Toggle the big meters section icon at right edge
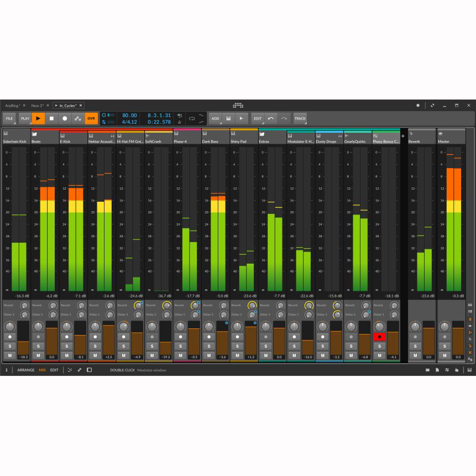The height and width of the screenshot is (476, 476). [x=470, y=319]
